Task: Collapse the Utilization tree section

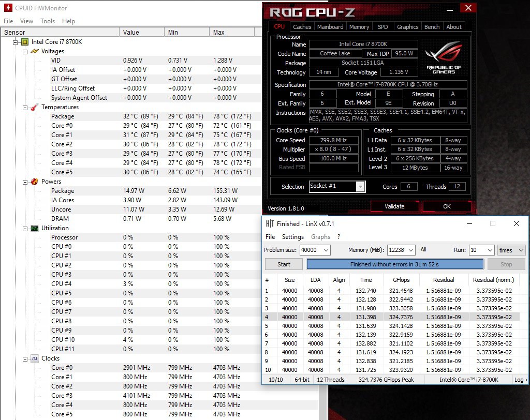Action: pos(25,229)
